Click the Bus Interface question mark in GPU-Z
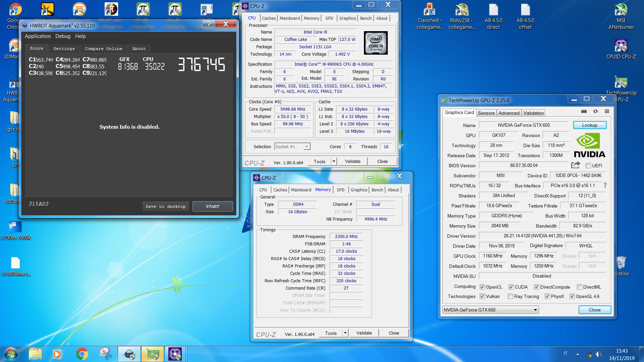Image resolution: width=644 pixels, height=362 pixels. [x=605, y=185]
